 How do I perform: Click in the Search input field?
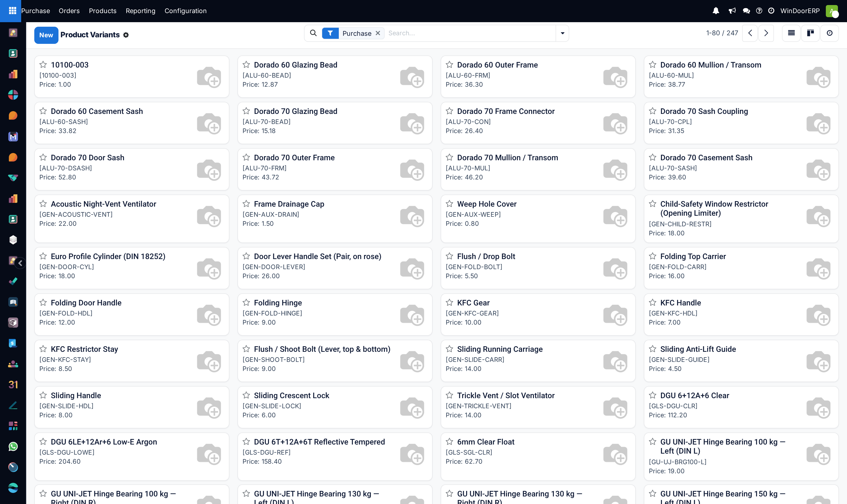click(471, 33)
